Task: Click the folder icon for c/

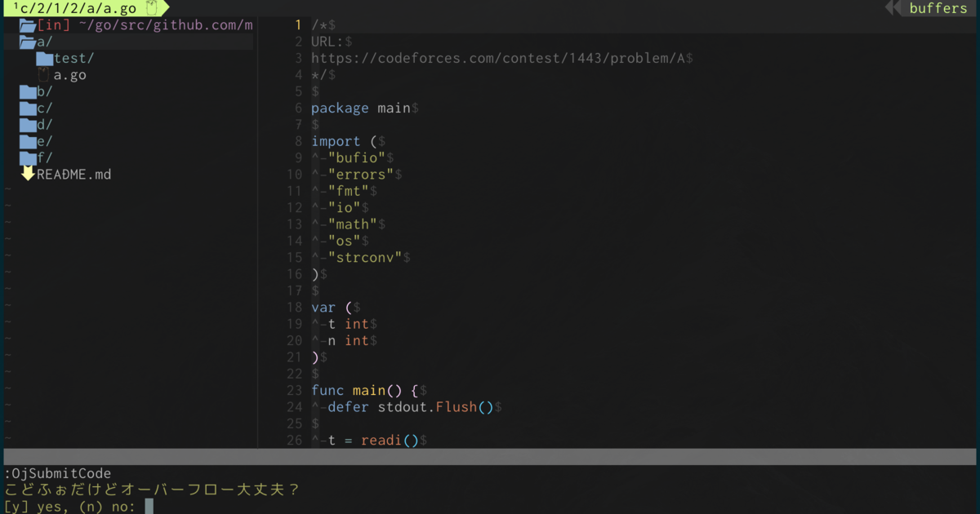Action: pos(28,109)
